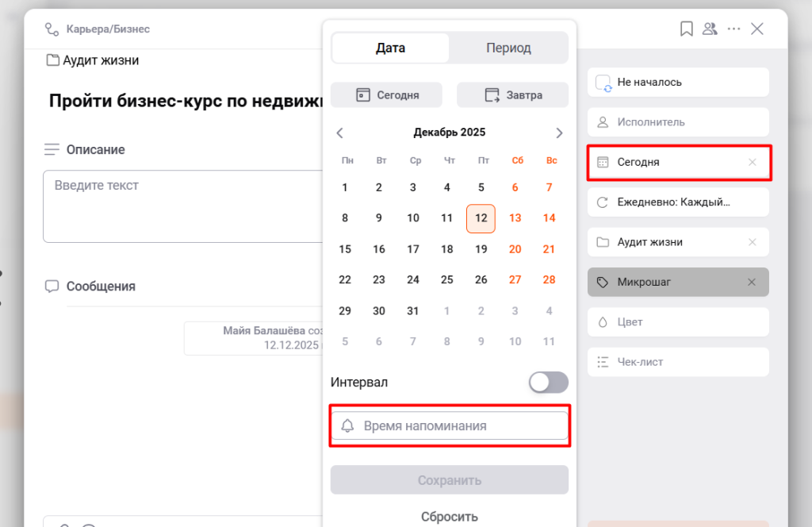Open the Ежедневно recurrence settings

click(678, 202)
